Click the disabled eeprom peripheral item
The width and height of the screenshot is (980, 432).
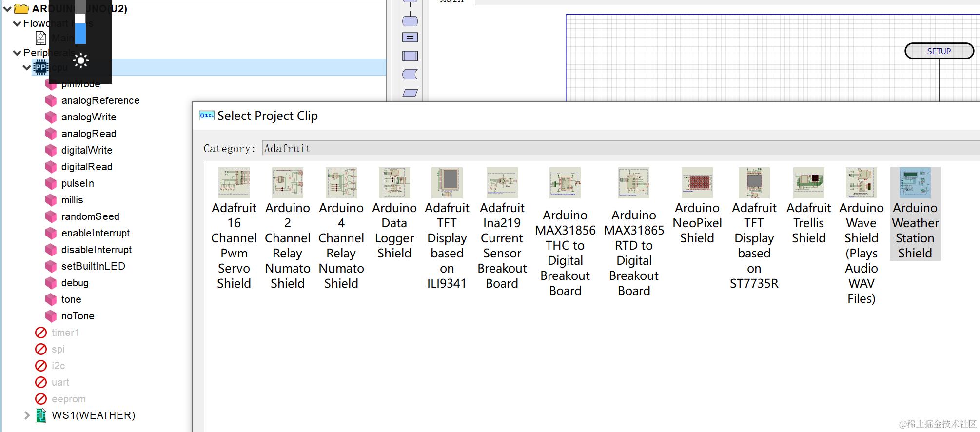(69, 399)
